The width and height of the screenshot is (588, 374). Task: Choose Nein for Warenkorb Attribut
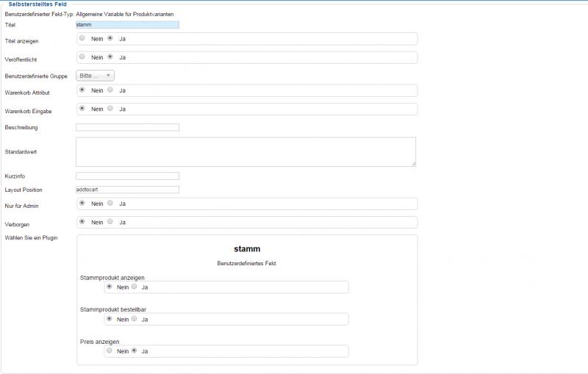tap(82, 90)
